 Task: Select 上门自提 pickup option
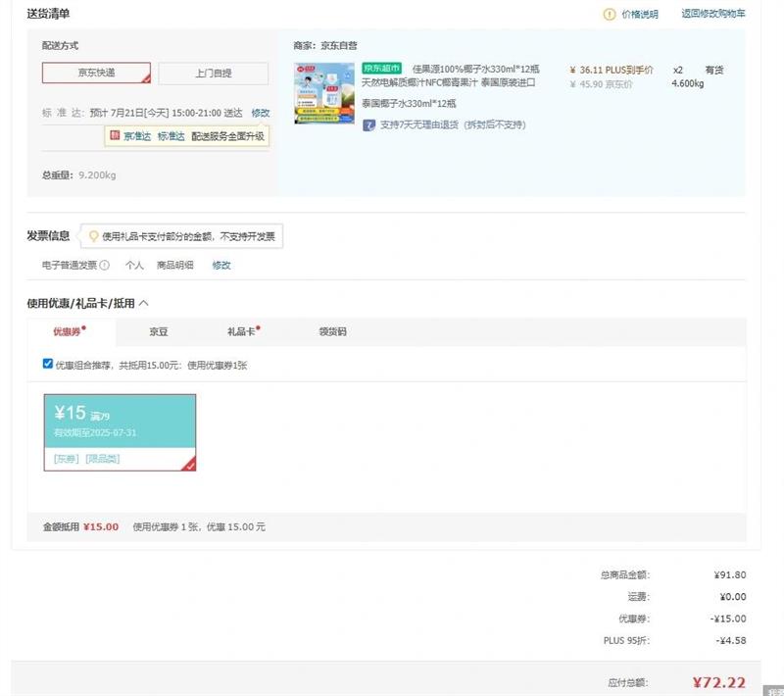(213, 73)
